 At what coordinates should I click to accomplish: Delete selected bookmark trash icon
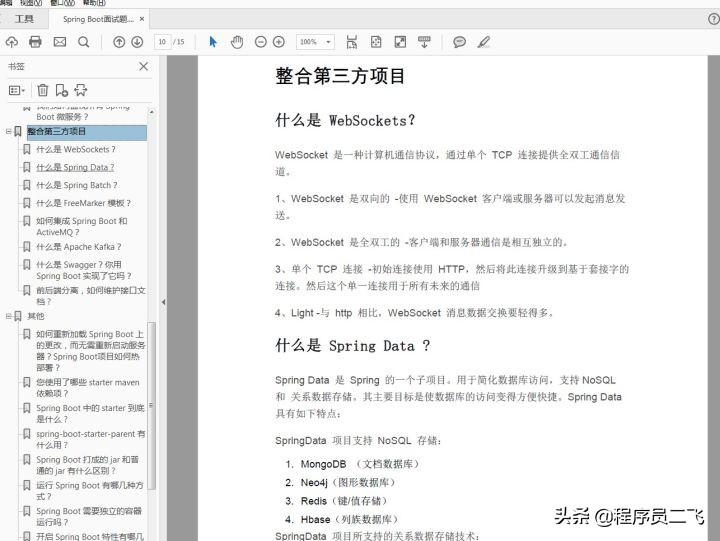[x=43, y=90]
